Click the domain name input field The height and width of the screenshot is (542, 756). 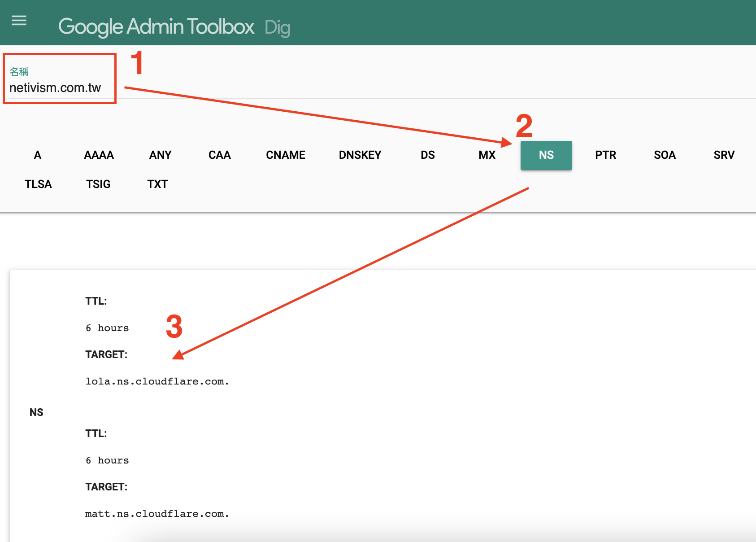pyautogui.click(x=55, y=87)
